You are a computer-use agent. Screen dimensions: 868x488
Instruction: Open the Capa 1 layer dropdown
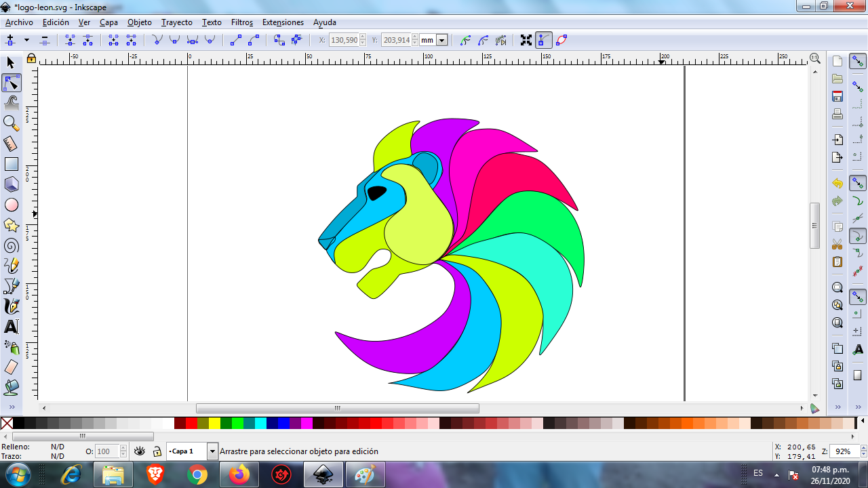tap(212, 451)
